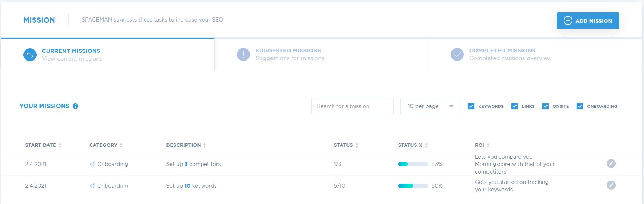Viewport: 644px width, 204px height.
Task: Toggle the Onboarding filter checkbox
Action: click(x=580, y=106)
